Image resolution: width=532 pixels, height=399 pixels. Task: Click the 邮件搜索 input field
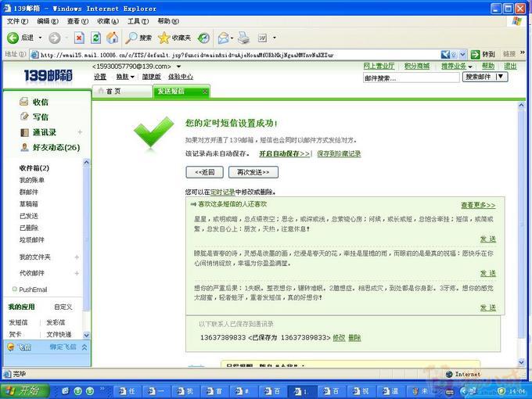coord(412,77)
